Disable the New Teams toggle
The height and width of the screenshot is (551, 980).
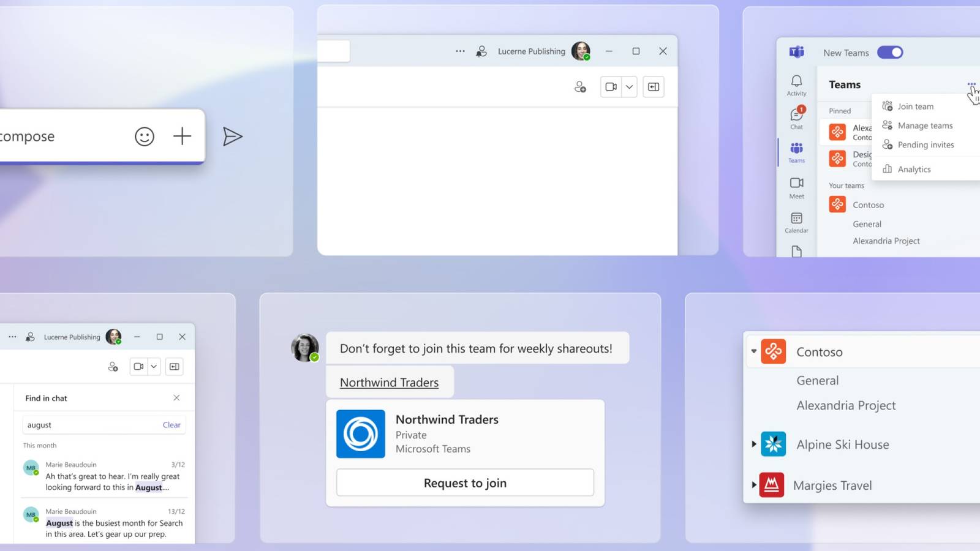click(x=891, y=52)
